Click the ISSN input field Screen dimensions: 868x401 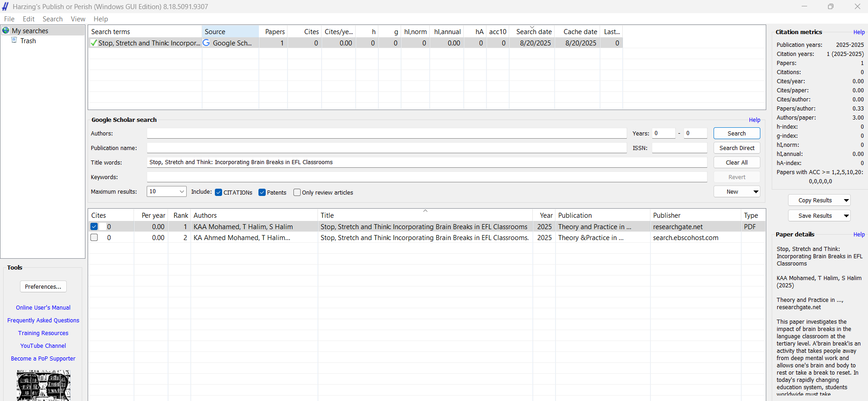pos(680,148)
